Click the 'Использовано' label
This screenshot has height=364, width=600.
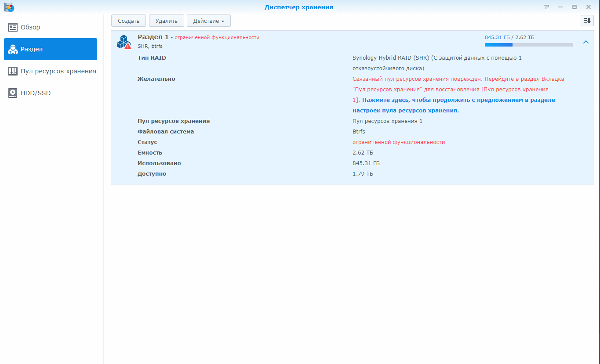[x=159, y=163]
